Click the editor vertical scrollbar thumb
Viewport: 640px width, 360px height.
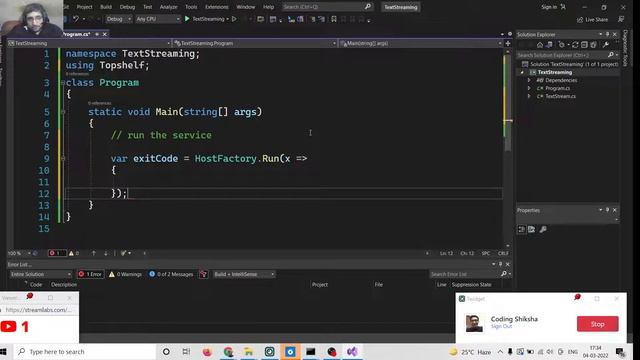tap(507, 102)
